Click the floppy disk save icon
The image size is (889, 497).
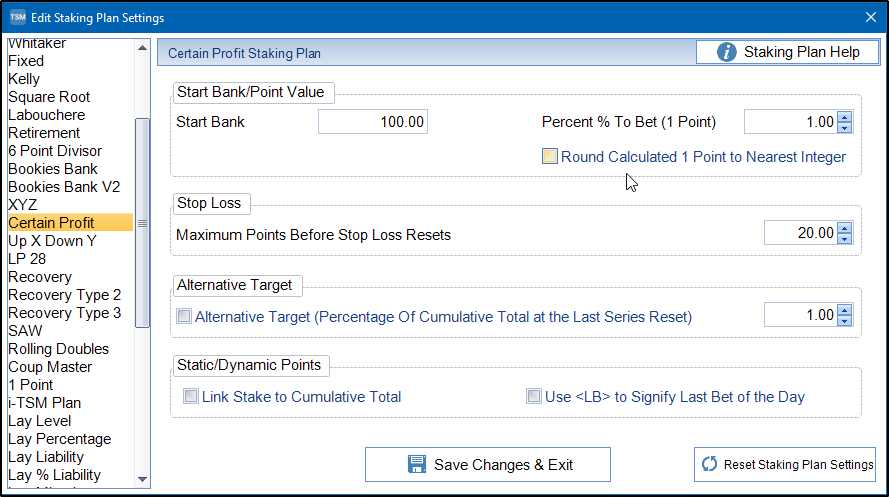tap(417, 464)
